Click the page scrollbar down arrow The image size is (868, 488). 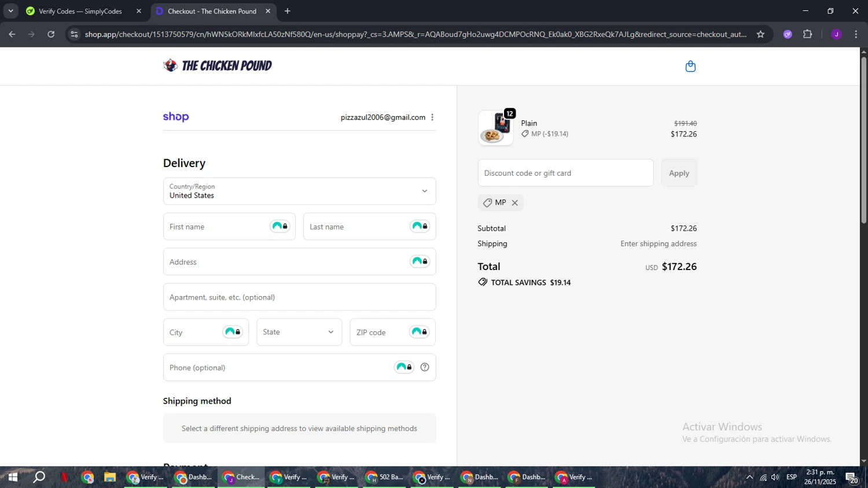pyautogui.click(x=863, y=461)
